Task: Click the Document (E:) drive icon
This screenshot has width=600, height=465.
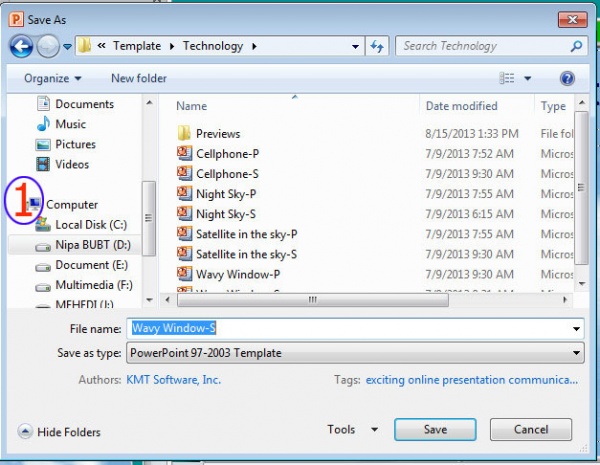Action: click(43, 267)
